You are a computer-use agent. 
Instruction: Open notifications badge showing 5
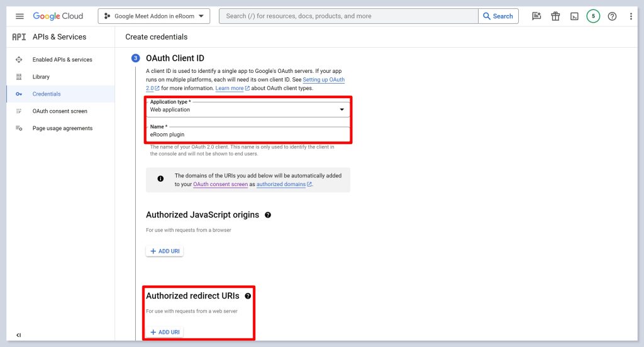tap(593, 16)
